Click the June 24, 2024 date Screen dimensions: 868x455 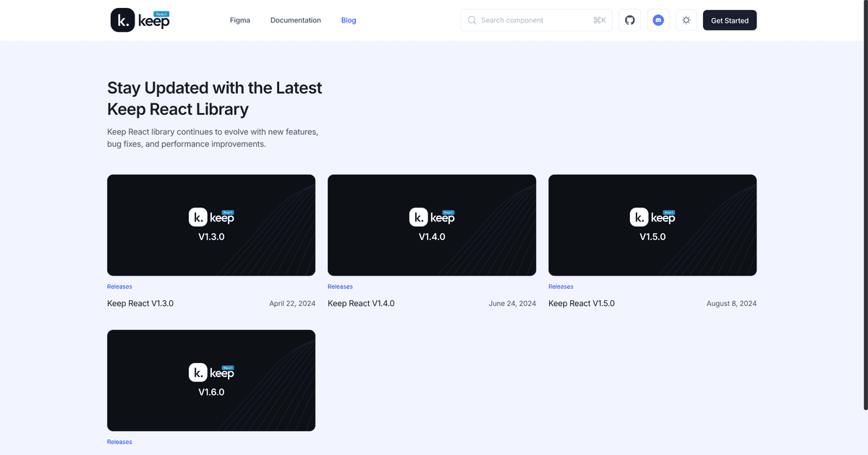pyautogui.click(x=512, y=304)
